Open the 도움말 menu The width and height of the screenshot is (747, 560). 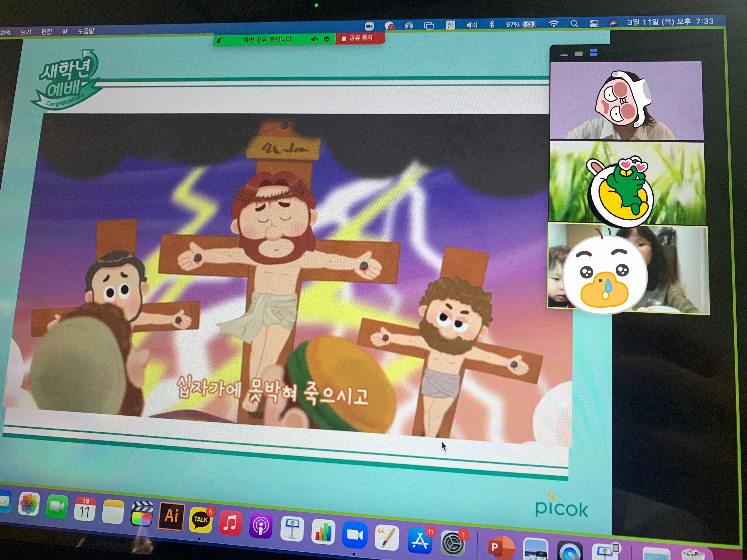click(x=86, y=31)
